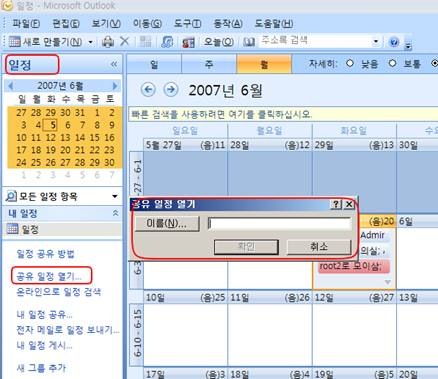Open the 파일 menu
438x379 pixels.
(26, 24)
